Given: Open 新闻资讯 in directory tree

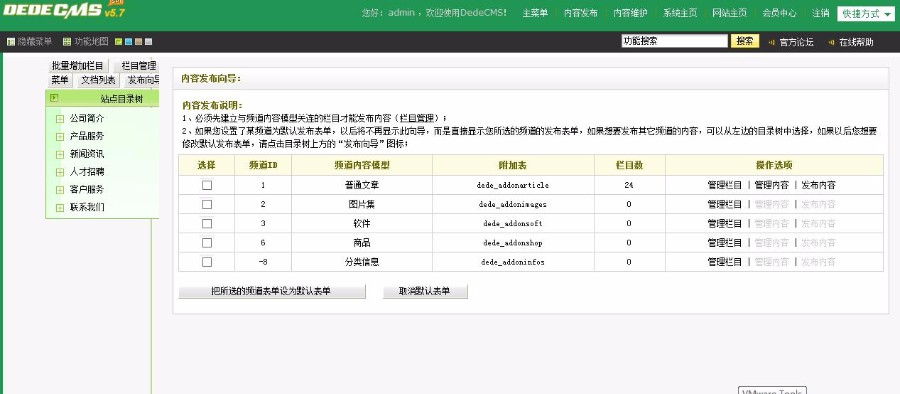Looking at the screenshot, I should tap(87, 154).
